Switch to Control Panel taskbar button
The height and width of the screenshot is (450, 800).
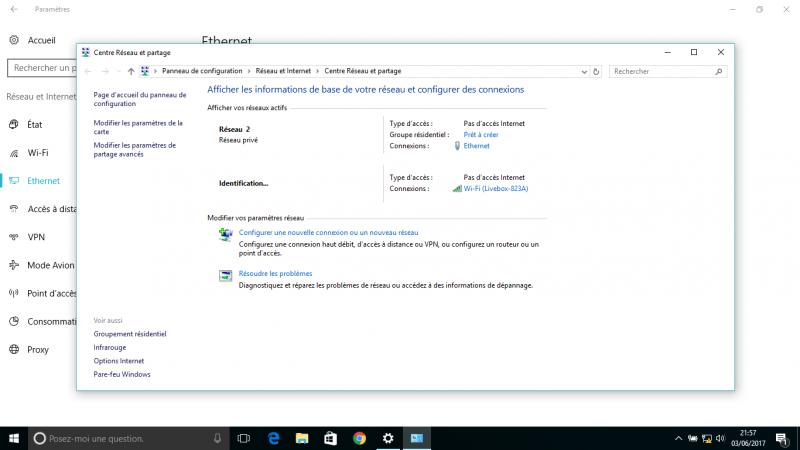(417, 438)
